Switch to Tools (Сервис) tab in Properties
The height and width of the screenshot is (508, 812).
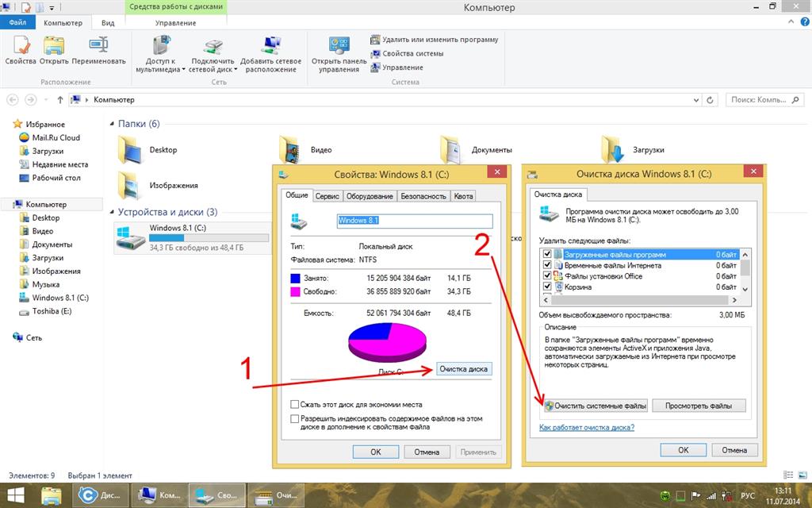(327, 196)
